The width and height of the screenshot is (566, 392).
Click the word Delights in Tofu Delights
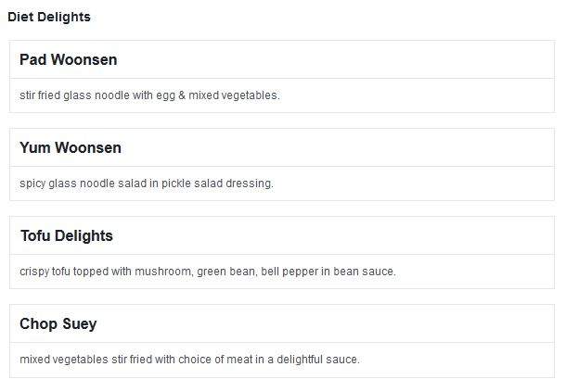[84, 236]
